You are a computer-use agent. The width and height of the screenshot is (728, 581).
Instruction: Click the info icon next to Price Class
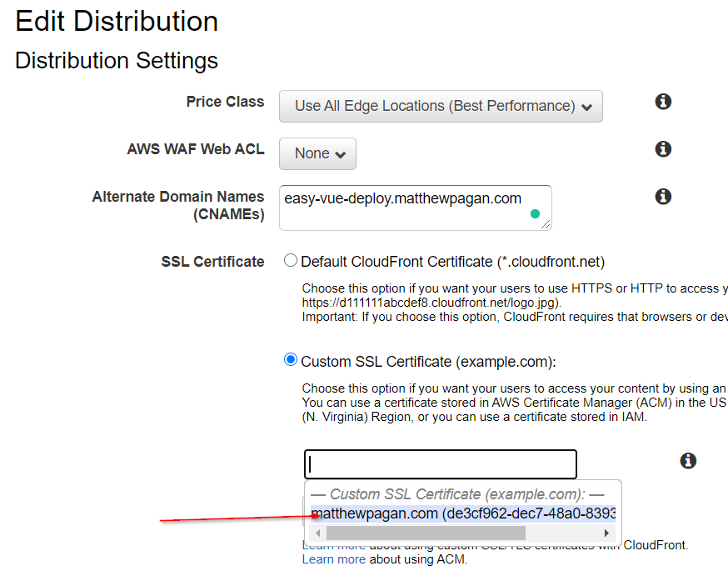point(663,101)
